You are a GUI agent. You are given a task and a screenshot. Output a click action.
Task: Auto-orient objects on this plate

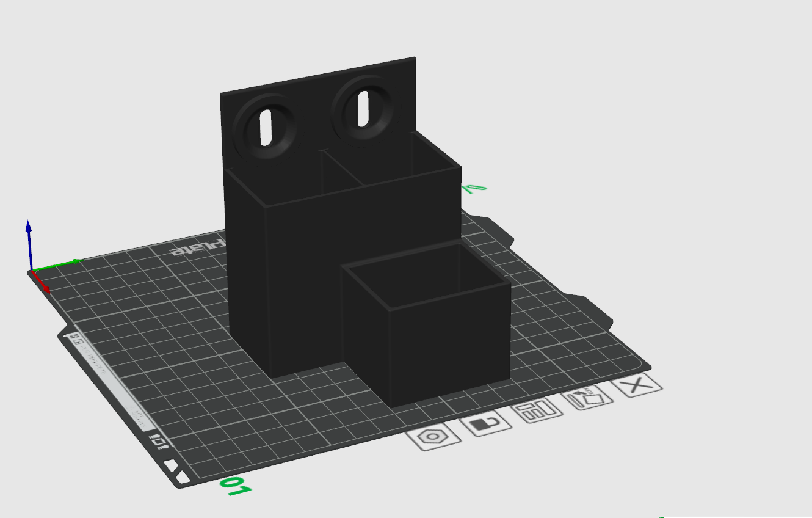coord(586,398)
